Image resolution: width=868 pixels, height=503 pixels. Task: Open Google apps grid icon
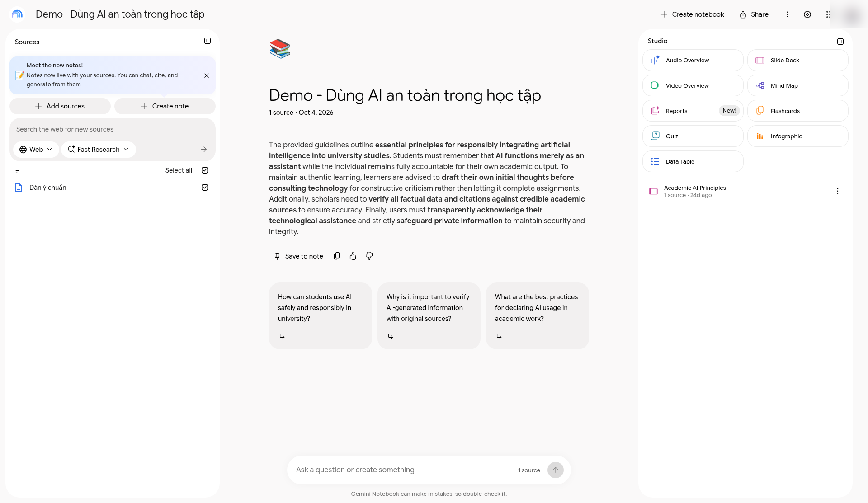click(828, 14)
